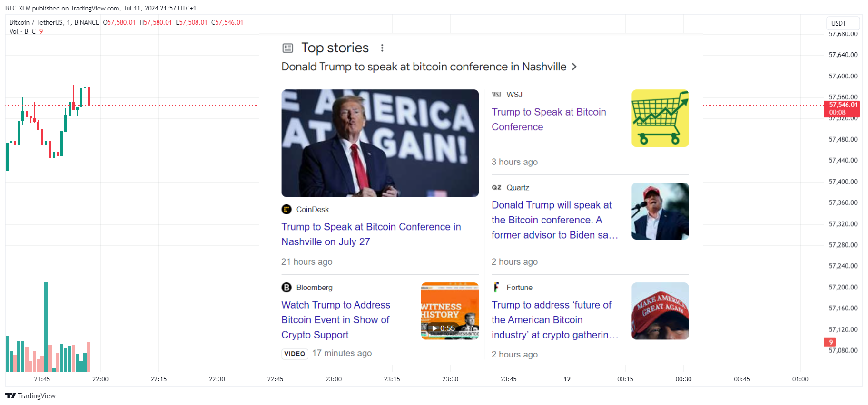The image size is (868, 405).
Task: Click the Bloomberg logo icon
Action: click(x=286, y=288)
